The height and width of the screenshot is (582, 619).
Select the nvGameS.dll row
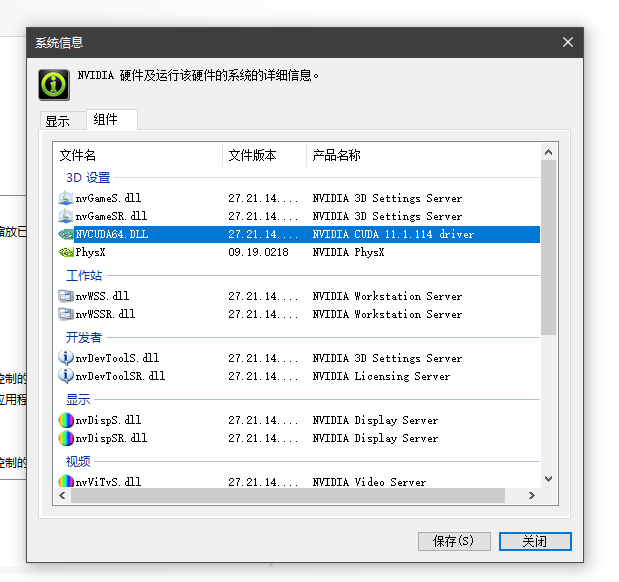299,198
